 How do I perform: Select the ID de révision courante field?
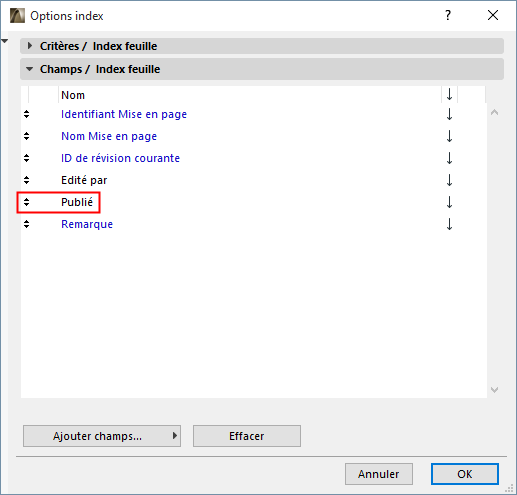[120, 158]
